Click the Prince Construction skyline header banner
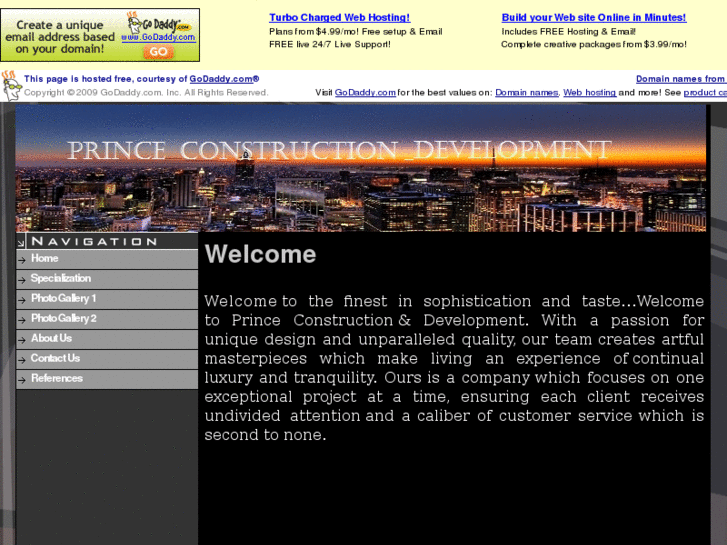This screenshot has height=545, width=727. tap(361, 168)
